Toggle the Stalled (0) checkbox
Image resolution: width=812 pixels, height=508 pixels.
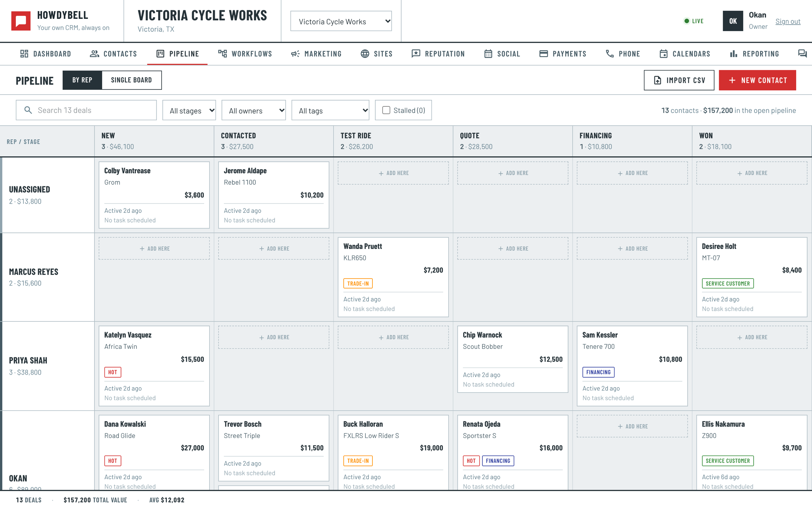[x=386, y=110]
